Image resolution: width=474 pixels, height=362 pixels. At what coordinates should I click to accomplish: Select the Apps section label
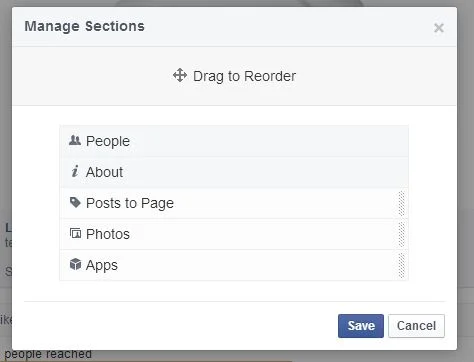click(x=102, y=266)
